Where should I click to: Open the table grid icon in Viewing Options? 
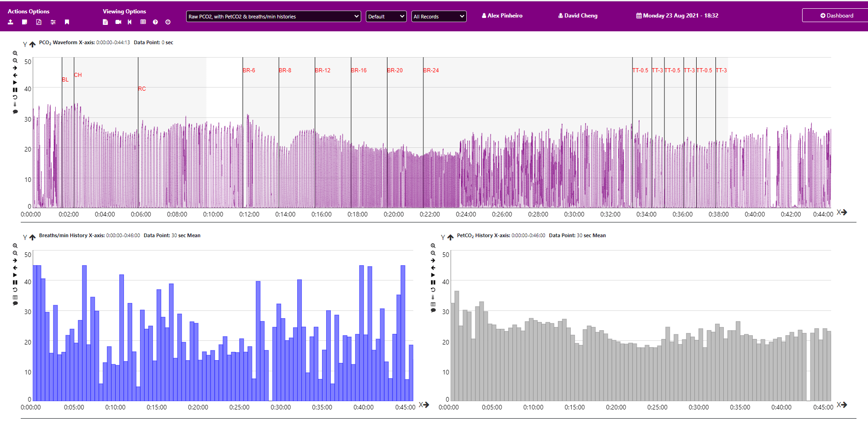pyautogui.click(x=143, y=22)
